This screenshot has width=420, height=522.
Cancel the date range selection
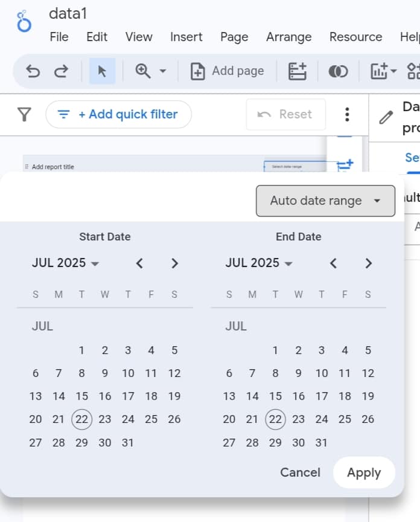pyautogui.click(x=300, y=472)
